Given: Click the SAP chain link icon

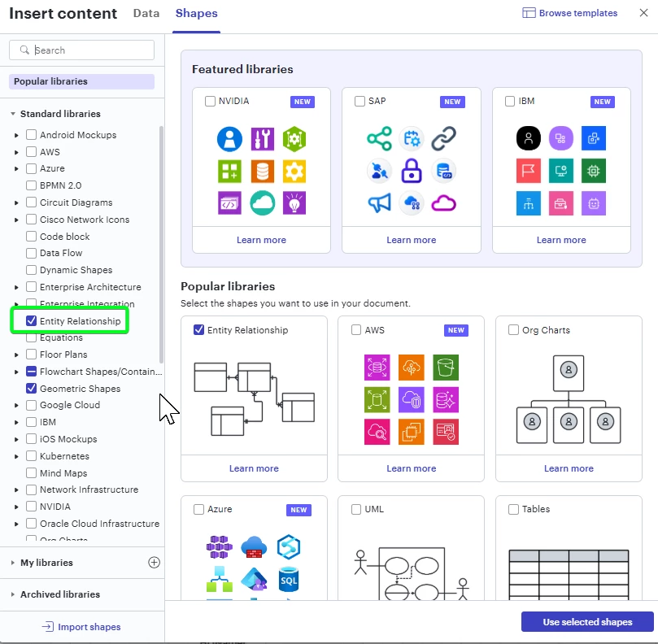Looking at the screenshot, I should pyautogui.click(x=443, y=138).
